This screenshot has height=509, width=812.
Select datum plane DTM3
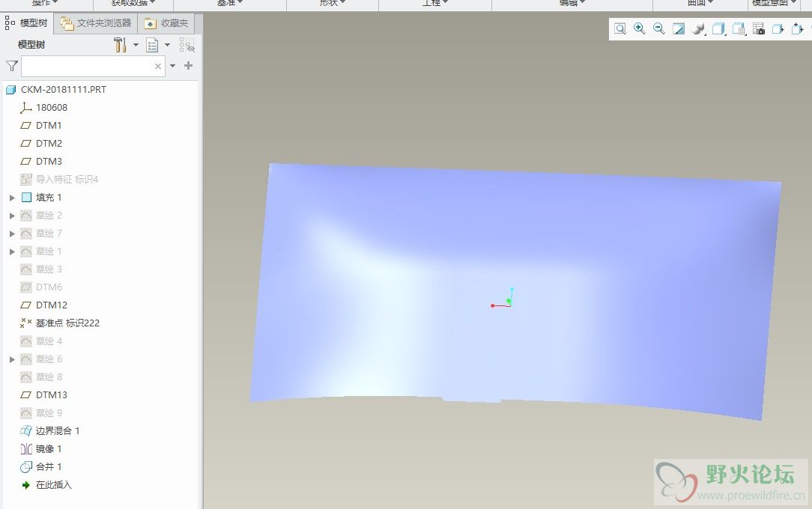tap(49, 162)
